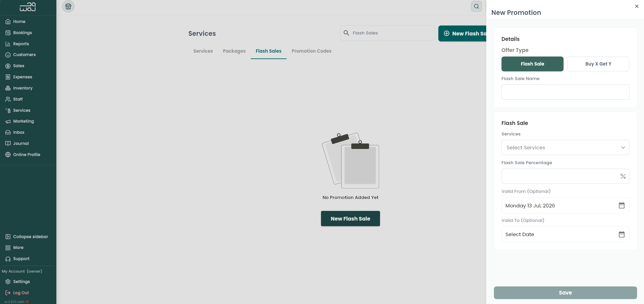The image size is (644, 304).
Task: Click the empty clipboard illustration
Action: click(350, 160)
